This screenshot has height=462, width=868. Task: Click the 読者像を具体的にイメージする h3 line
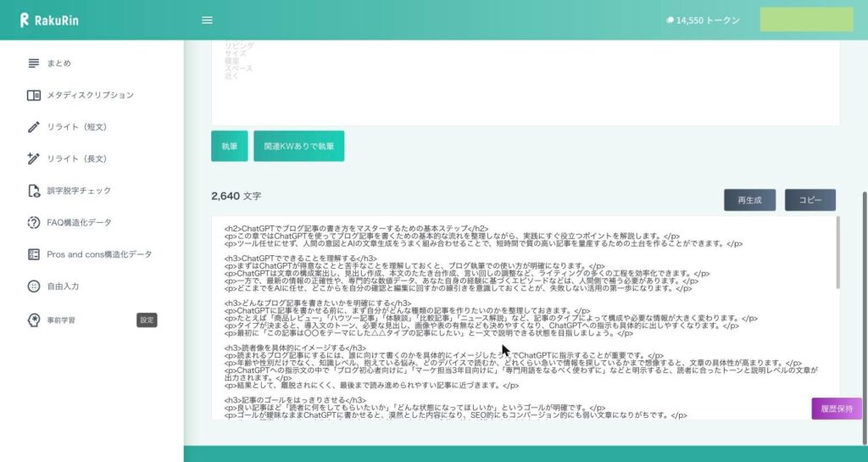pos(295,348)
